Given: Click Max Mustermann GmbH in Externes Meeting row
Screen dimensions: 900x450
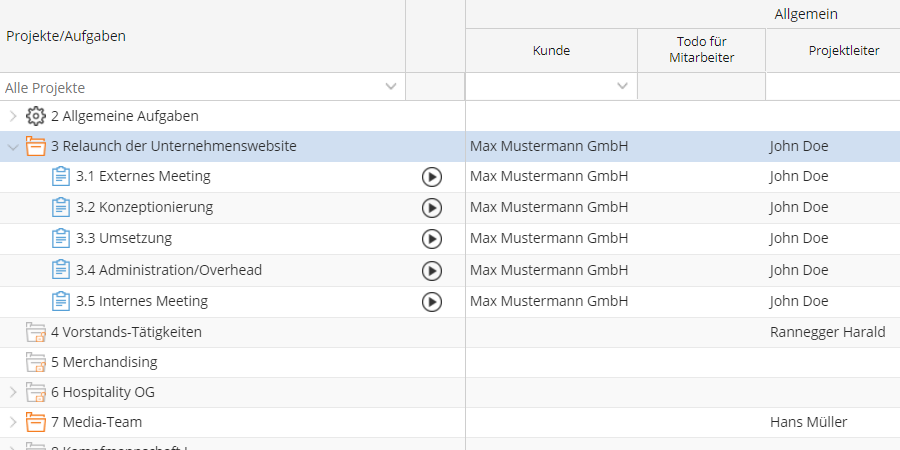Looking at the screenshot, I should click(x=549, y=176).
